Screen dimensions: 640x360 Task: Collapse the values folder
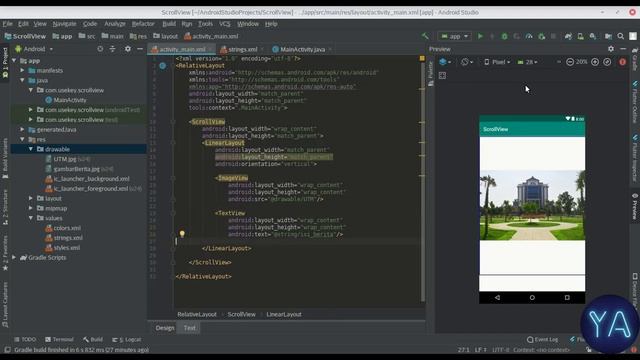click(x=31, y=218)
